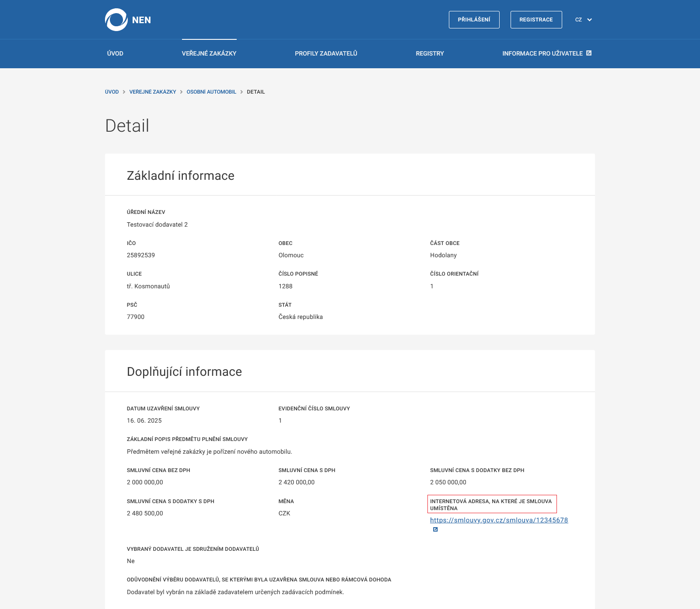Image resolution: width=700 pixels, height=609 pixels.
Task: Click the NEN logo icon
Action: point(116,20)
